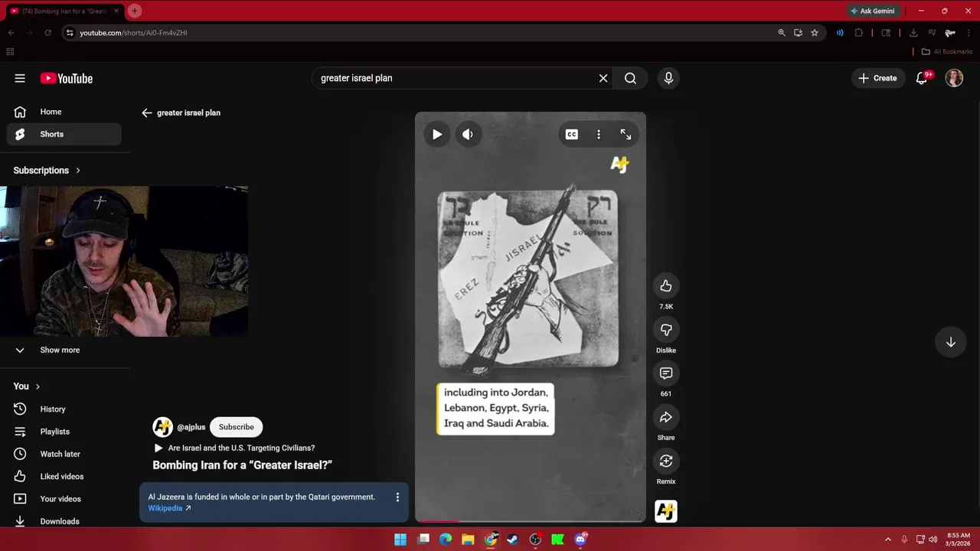Open History in the sidebar
The image size is (980, 551).
(x=64, y=409)
